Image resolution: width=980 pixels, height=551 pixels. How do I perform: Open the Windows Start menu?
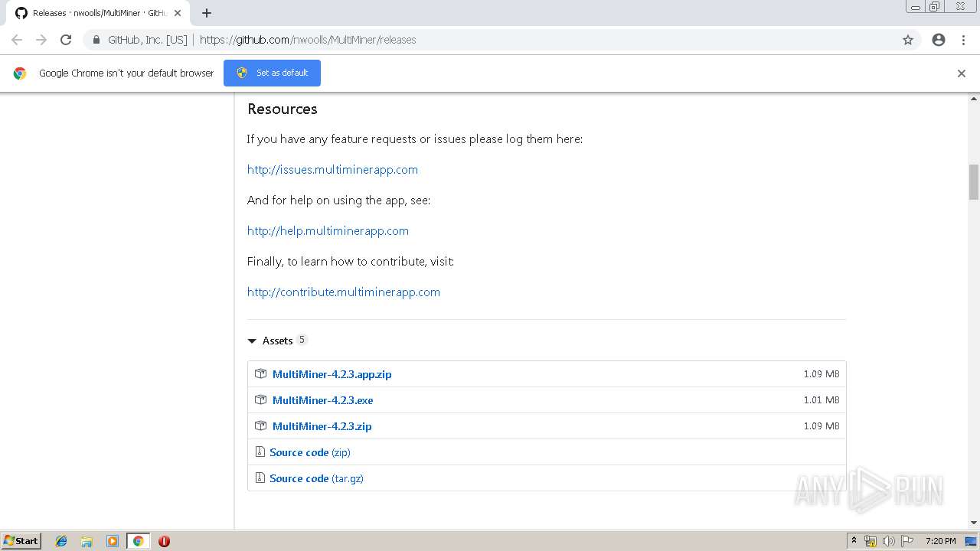[21, 541]
